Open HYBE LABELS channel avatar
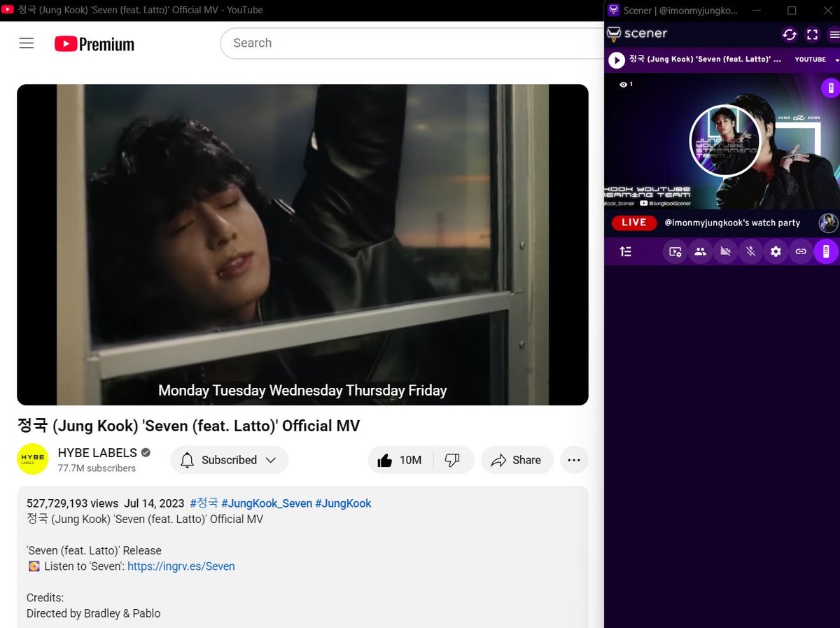This screenshot has width=840, height=628. 33,459
